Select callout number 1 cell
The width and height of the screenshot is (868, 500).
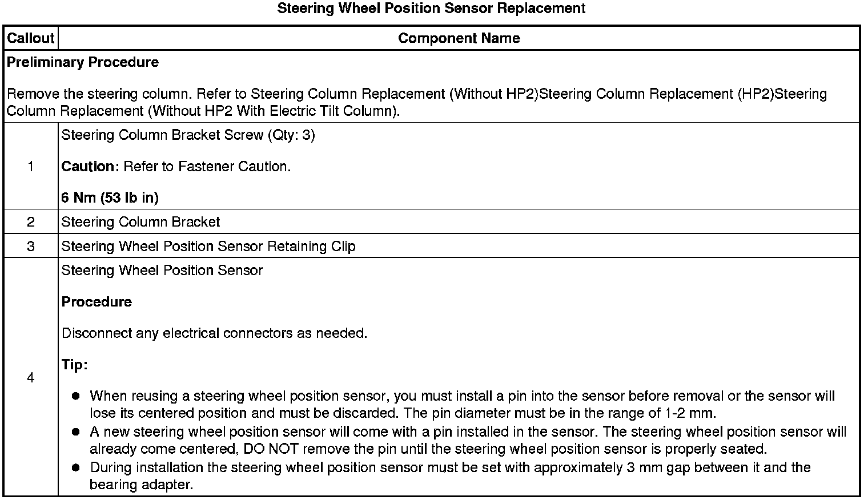coord(30,166)
